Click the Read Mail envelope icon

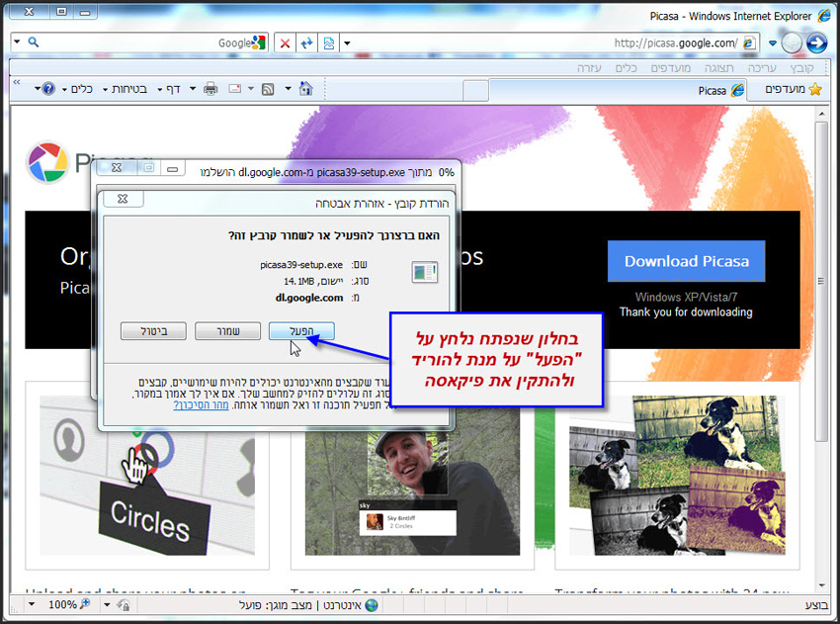tap(234, 88)
